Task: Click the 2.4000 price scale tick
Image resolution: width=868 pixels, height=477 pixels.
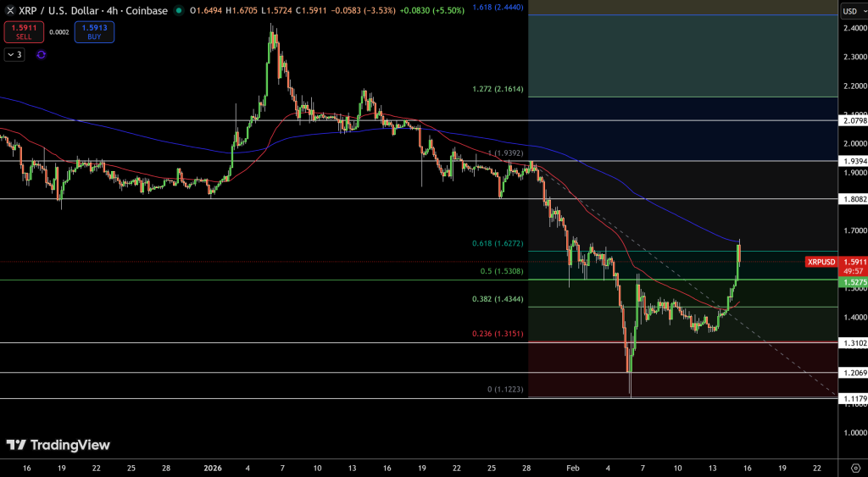Action: coord(855,28)
